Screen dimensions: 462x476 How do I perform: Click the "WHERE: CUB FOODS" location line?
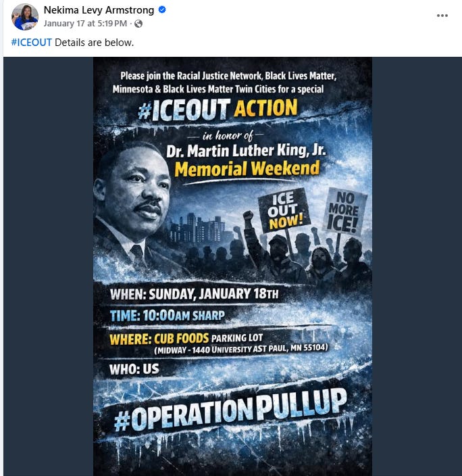coord(218,343)
